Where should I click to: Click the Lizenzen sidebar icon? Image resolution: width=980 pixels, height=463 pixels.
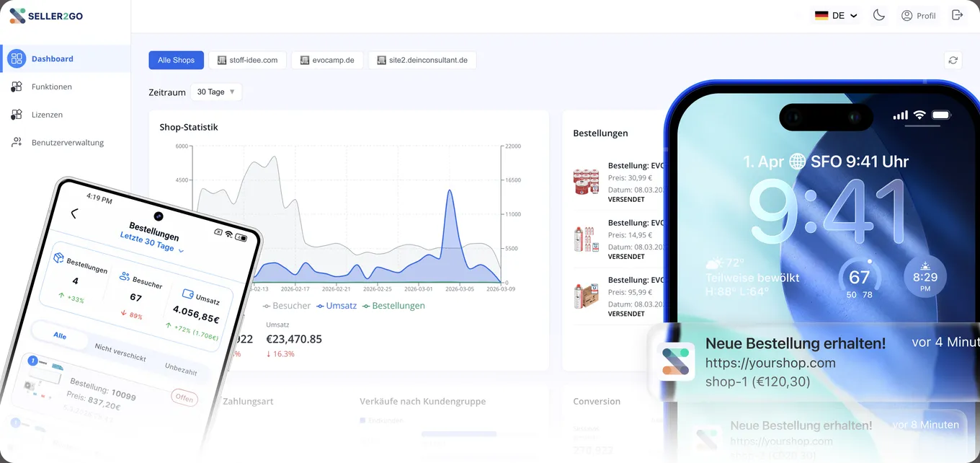tap(17, 115)
